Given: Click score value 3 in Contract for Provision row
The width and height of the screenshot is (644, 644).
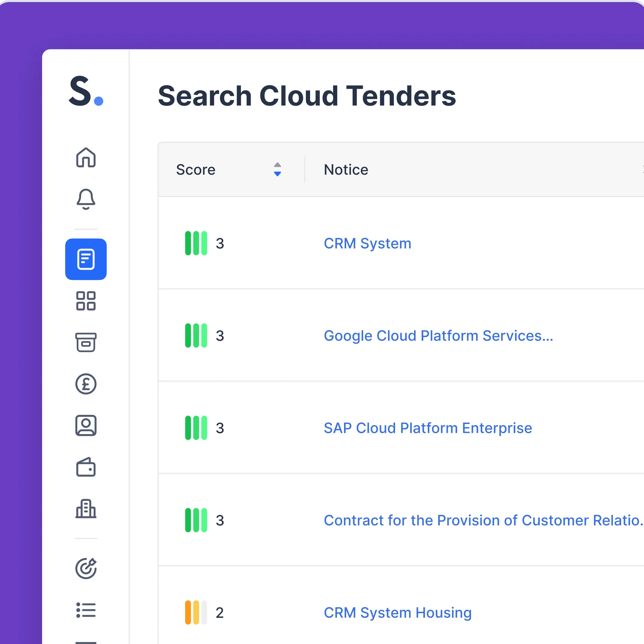Looking at the screenshot, I should click(220, 520).
